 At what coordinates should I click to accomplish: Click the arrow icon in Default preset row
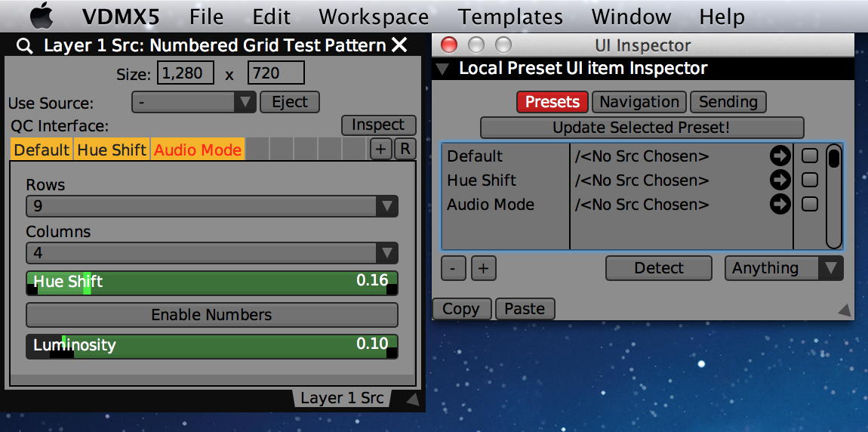click(780, 156)
